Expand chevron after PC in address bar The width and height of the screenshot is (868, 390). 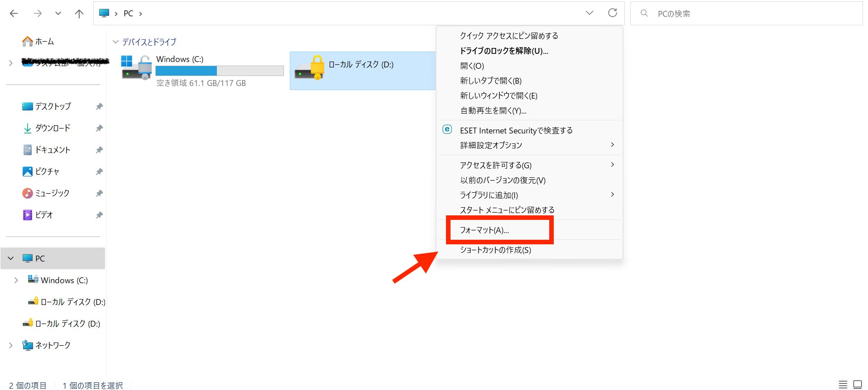click(x=140, y=14)
